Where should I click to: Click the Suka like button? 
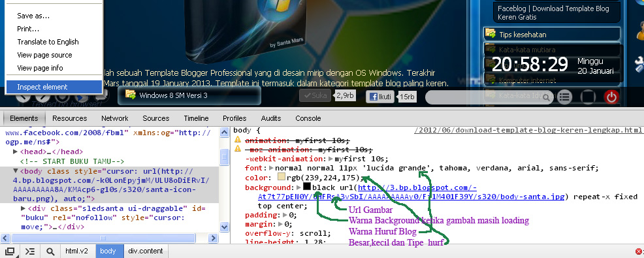pos(315,96)
